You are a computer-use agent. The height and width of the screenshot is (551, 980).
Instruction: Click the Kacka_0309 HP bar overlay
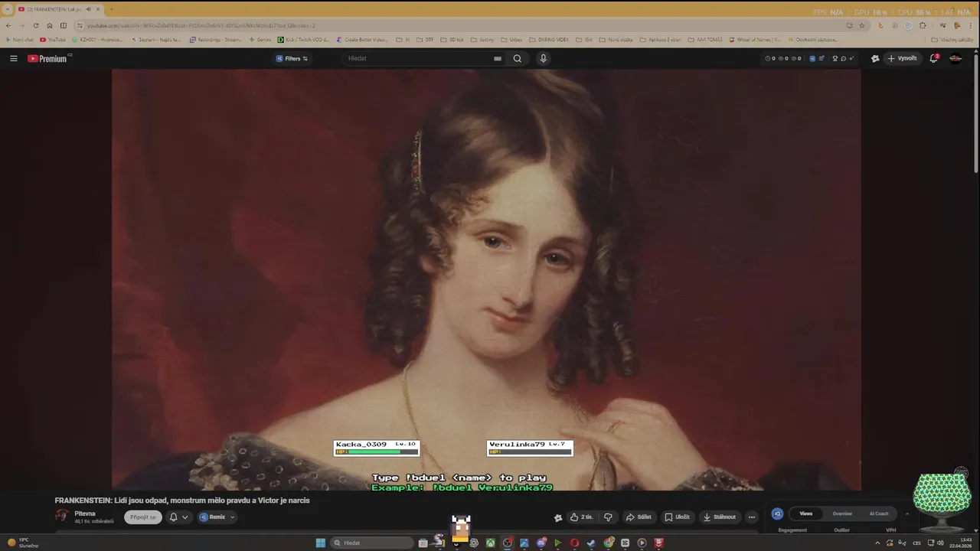tap(377, 448)
